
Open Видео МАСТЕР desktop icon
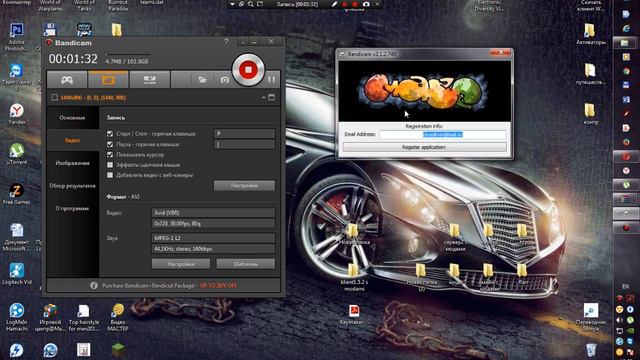coord(118,317)
